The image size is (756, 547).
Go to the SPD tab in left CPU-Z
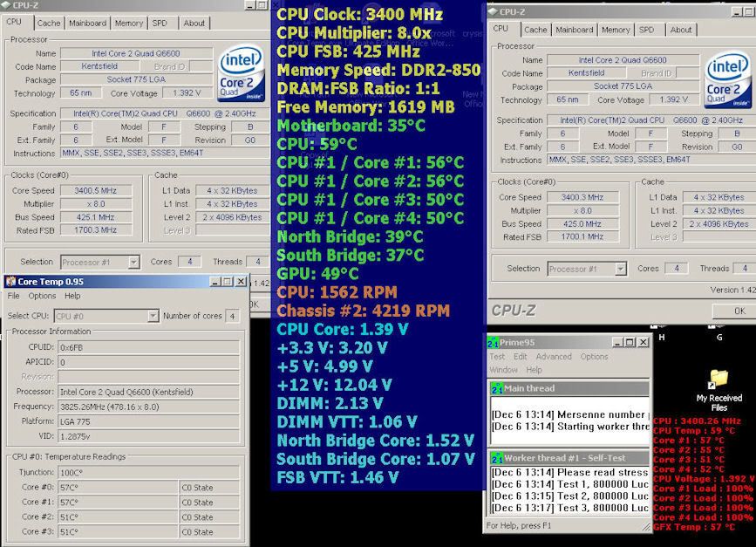pos(160,24)
